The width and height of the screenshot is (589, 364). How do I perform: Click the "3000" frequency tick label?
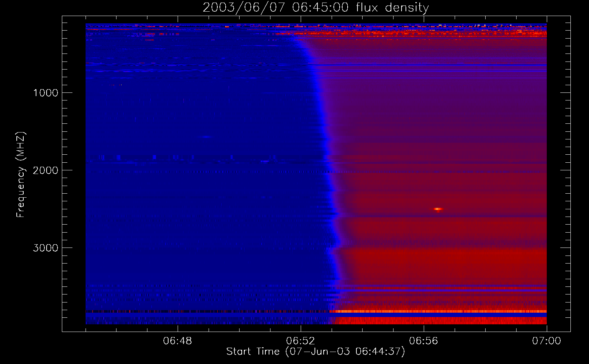click(x=46, y=248)
